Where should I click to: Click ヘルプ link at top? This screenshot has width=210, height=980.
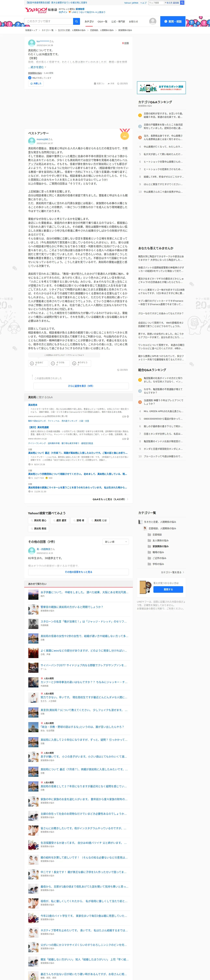coord(143,3)
